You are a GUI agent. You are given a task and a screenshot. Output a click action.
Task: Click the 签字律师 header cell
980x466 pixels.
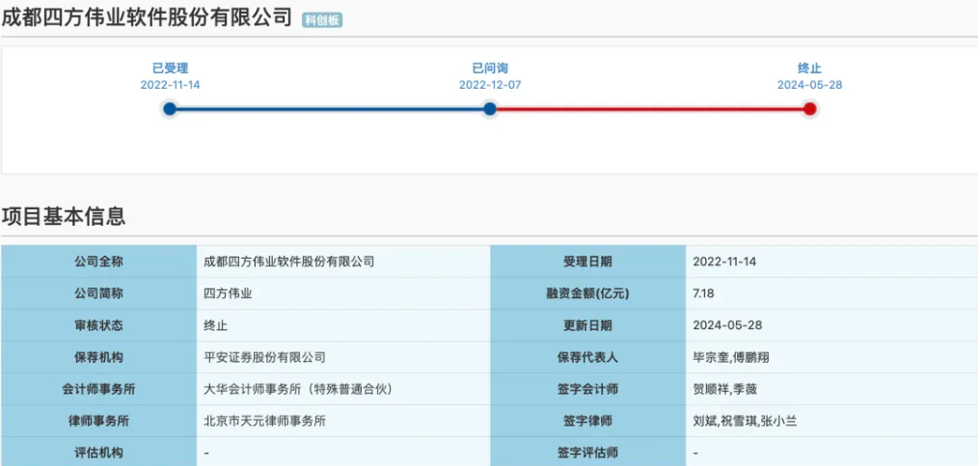(588, 421)
